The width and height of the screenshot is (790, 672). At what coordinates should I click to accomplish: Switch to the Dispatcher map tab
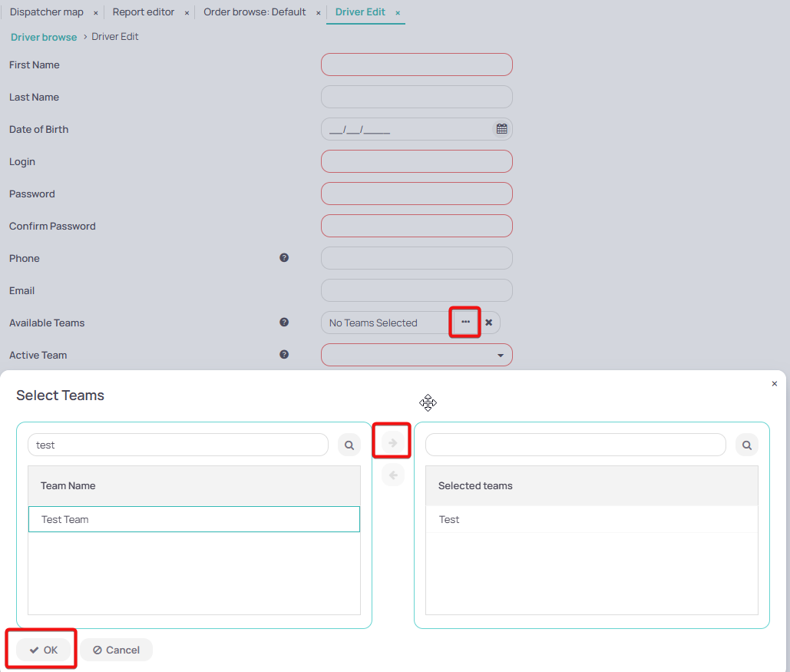click(x=48, y=12)
